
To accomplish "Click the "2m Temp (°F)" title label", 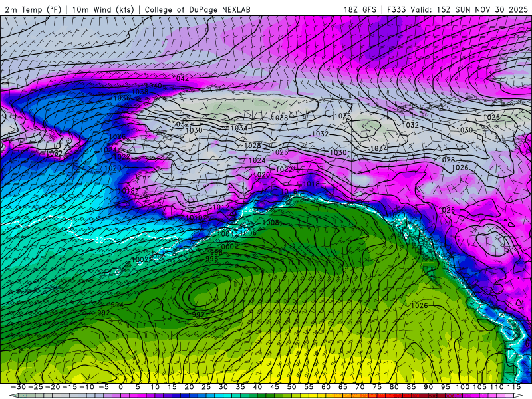I will point(33,9).
